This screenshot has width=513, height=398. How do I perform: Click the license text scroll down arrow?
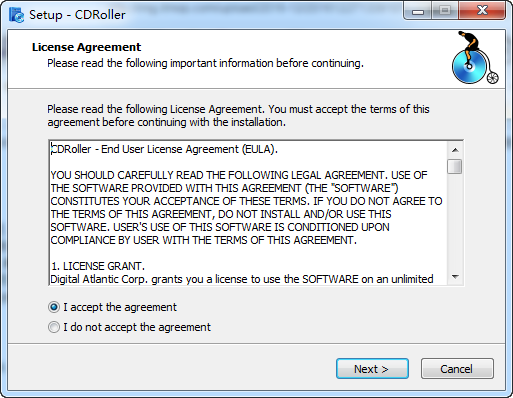click(x=455, y=277)
